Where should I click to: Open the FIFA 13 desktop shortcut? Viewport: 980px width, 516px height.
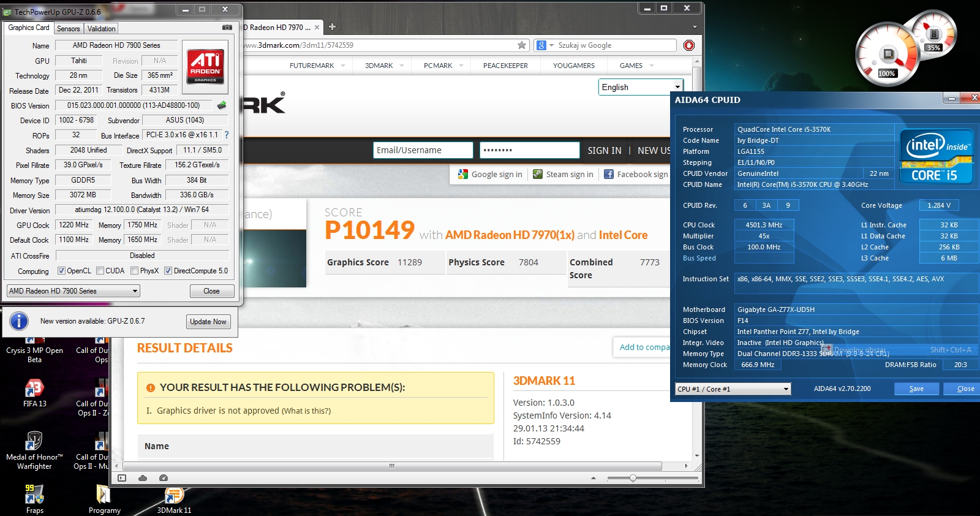click(34, 392)
